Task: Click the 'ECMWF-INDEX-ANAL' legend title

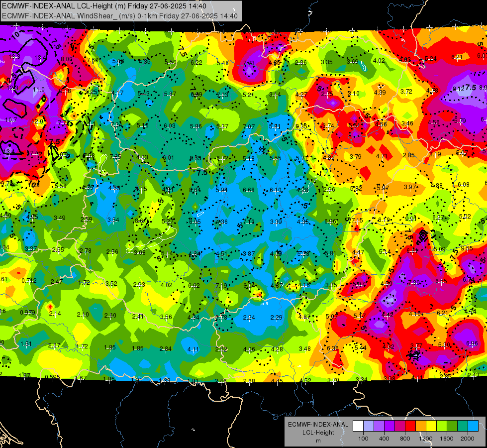Action: coord(318,425)
